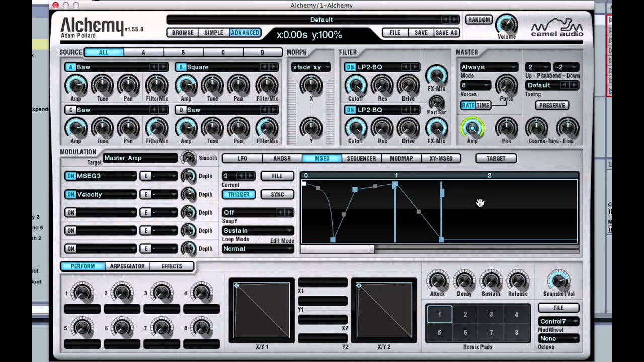Click the Master Amp target field
Image resolution: width=644 pixels, height=362 pixels.
point(140,158)
